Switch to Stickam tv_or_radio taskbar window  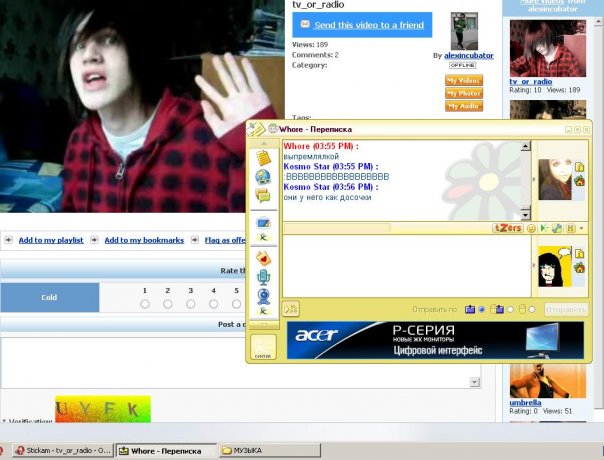tap(58, 451)
